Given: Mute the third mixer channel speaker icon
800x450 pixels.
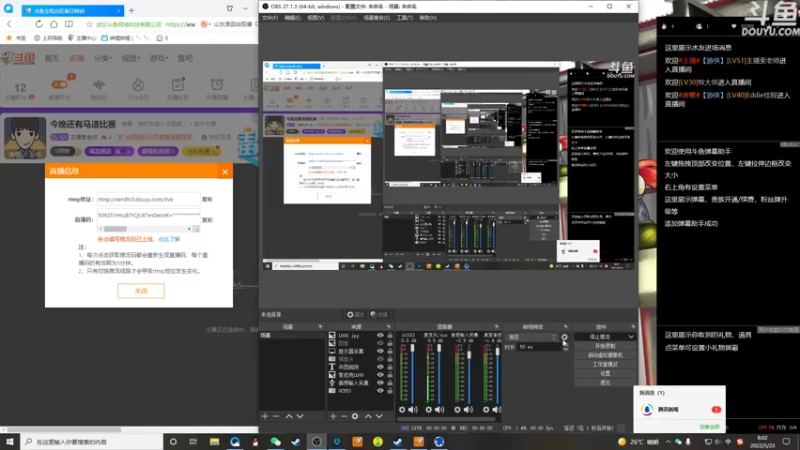Looking at the screenshot, I should 468,409.
